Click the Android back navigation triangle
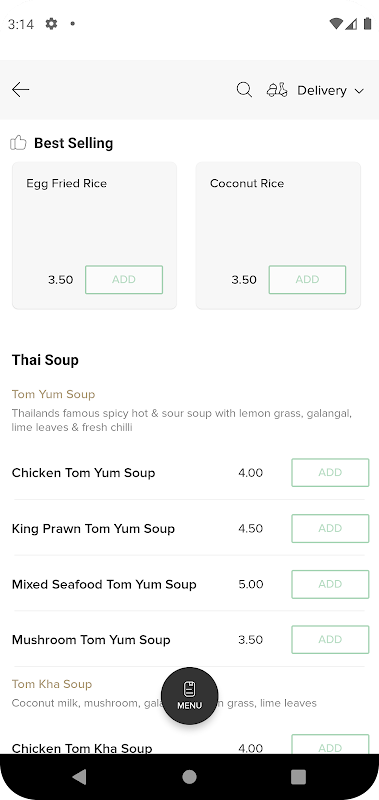The width and height of the screenshot is (379, 800). (80, 777)
